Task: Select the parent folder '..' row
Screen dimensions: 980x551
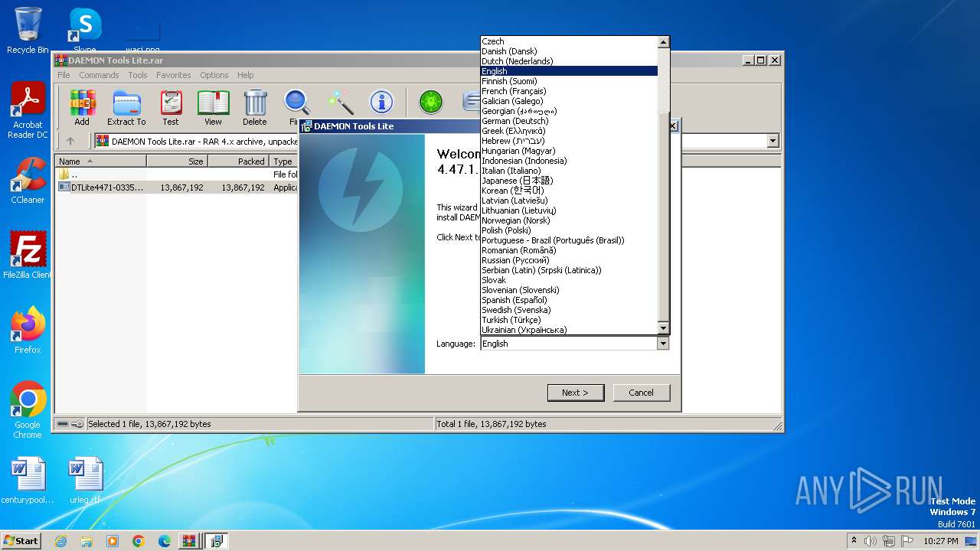Action: tap(178, 174)
